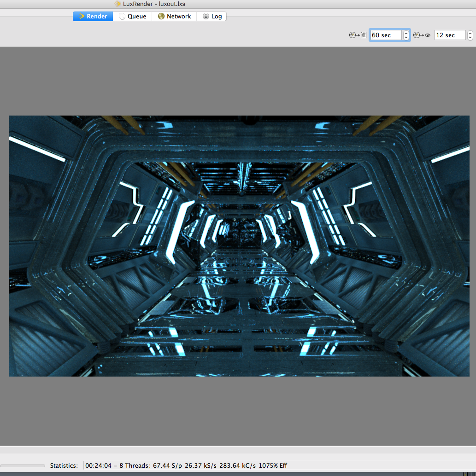The image size is (476, 476).
Task: Decrease the 60 sec interval with down arrow
Action: click(x=406, y=38)
